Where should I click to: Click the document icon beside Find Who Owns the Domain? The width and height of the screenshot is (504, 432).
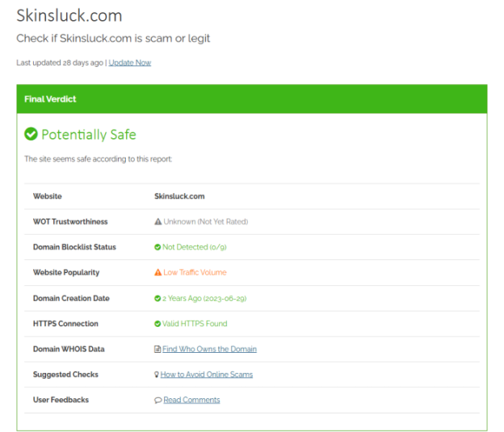coord(157,349)
